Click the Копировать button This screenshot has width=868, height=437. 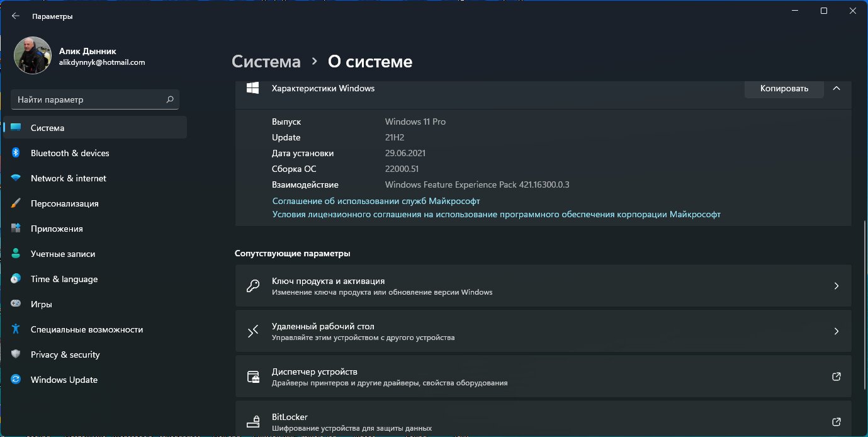tap(784, 88)
